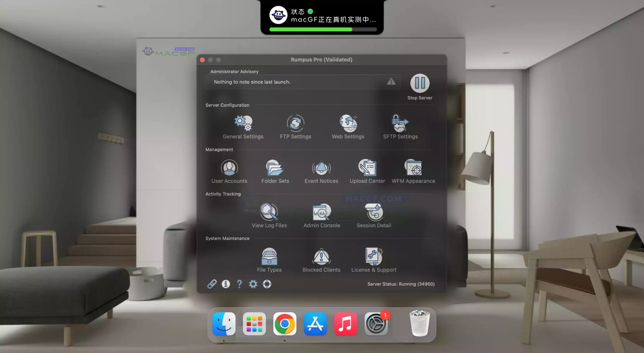
Task: View Log Files
Action: [x=269, y=213]
